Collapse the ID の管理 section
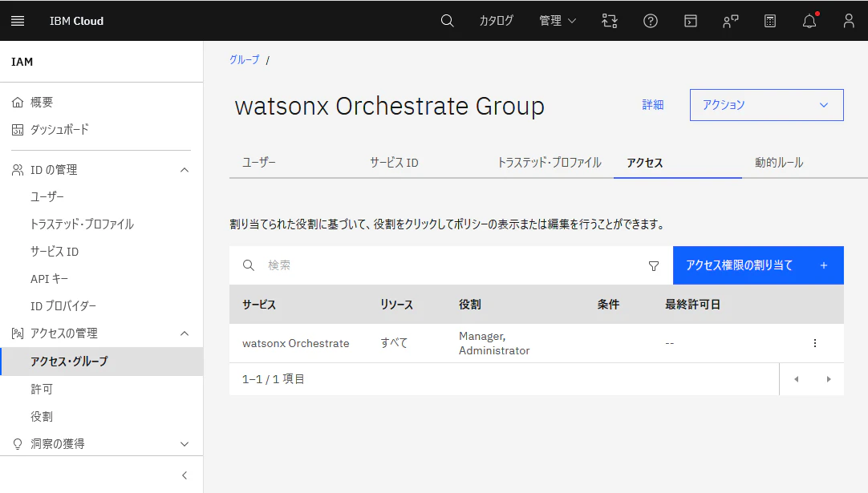This screenshot has height=493, width=868. coord(185,170)
